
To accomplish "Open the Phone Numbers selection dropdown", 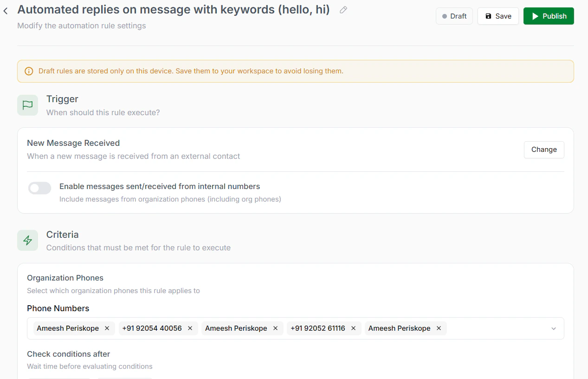I will pos(553,328).
